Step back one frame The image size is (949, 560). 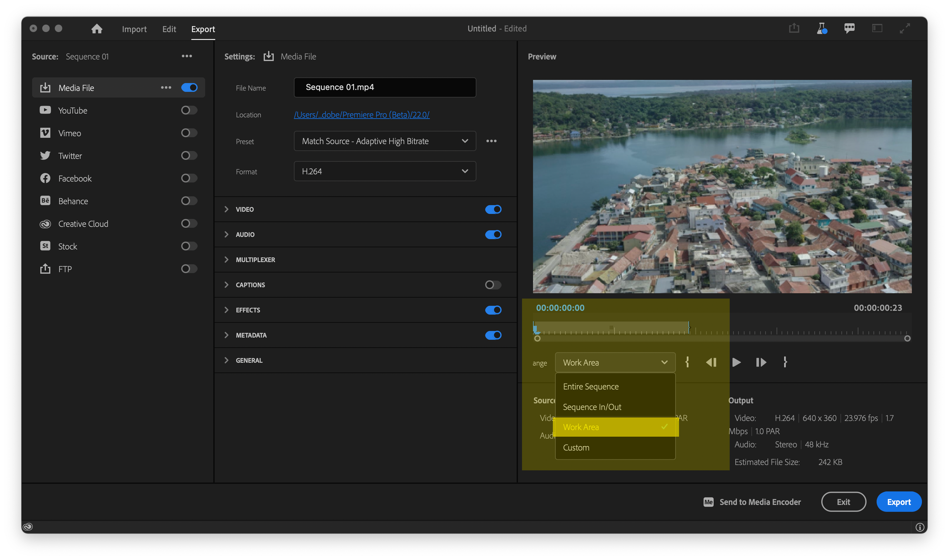[711, 362]
